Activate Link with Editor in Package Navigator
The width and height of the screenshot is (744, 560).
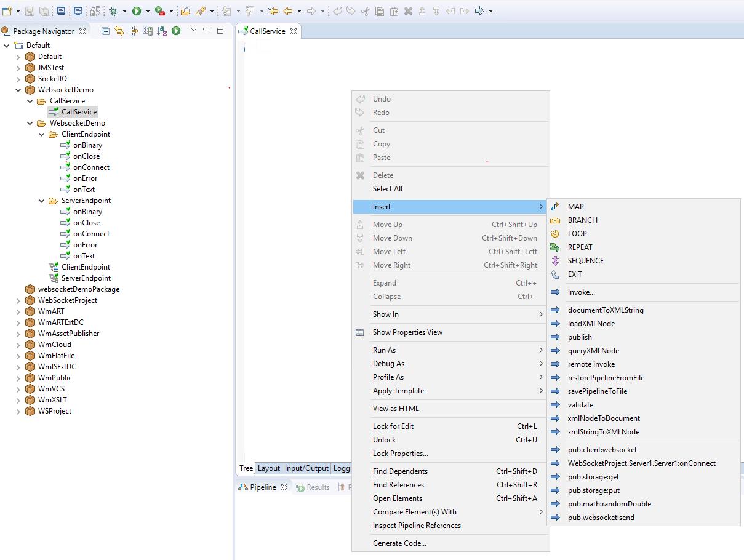point(121,31)
